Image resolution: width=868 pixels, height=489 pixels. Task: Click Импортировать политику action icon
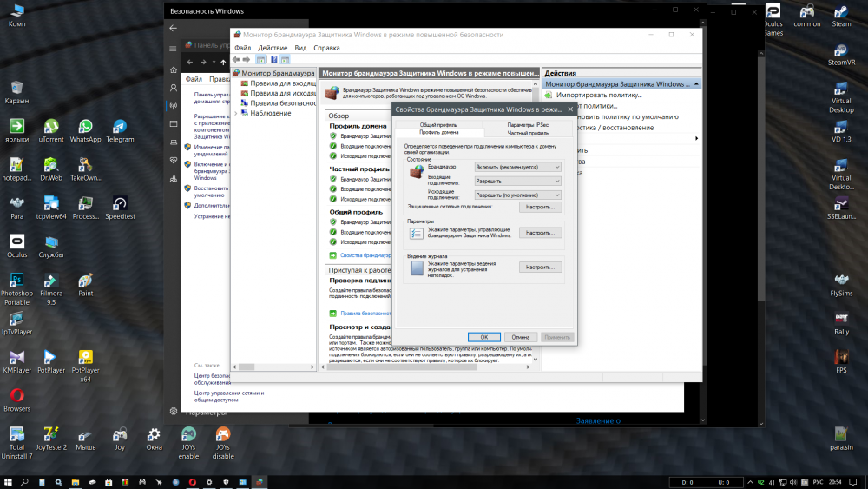[x=549, y=95]
